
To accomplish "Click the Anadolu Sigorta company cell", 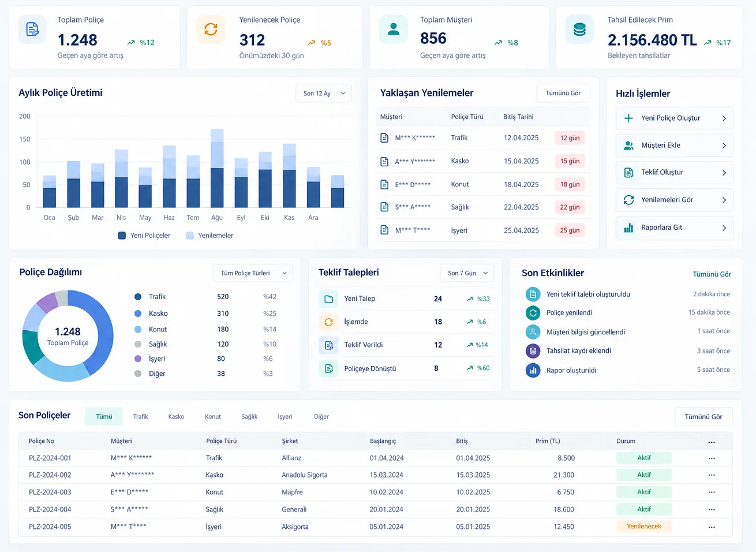I will coord(305,475).
